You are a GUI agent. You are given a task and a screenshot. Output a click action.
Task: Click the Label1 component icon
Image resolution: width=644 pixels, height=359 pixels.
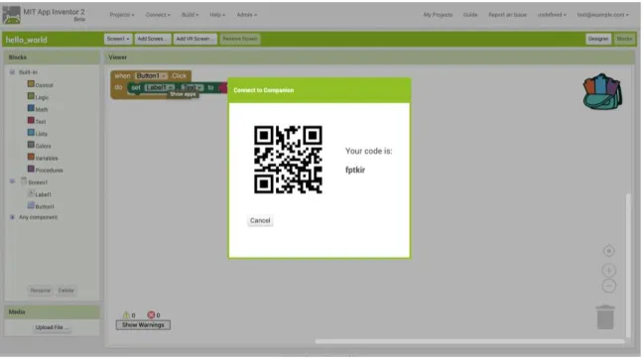[x=31, y=193]
